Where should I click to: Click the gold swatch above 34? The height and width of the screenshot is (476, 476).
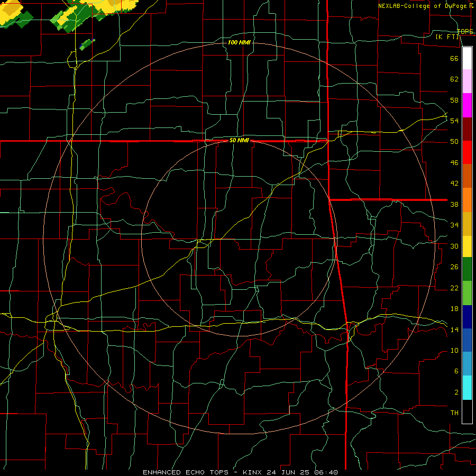pyautogui.click(x=467, y=224)
